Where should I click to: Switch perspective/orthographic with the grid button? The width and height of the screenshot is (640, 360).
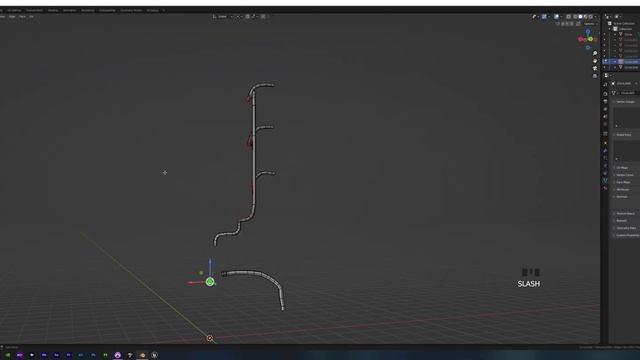pyautogui.click(x=595, y=76)
